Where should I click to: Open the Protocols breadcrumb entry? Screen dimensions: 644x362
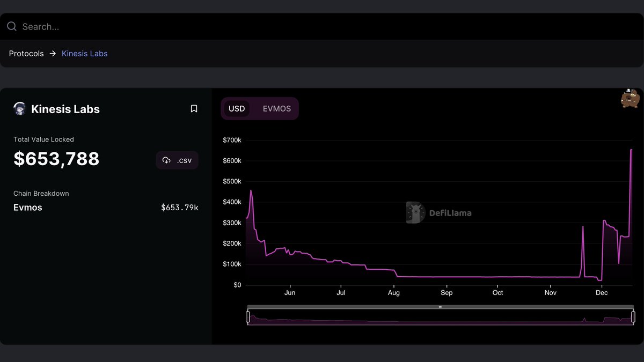pyautogui.click(x=26, y=53)
